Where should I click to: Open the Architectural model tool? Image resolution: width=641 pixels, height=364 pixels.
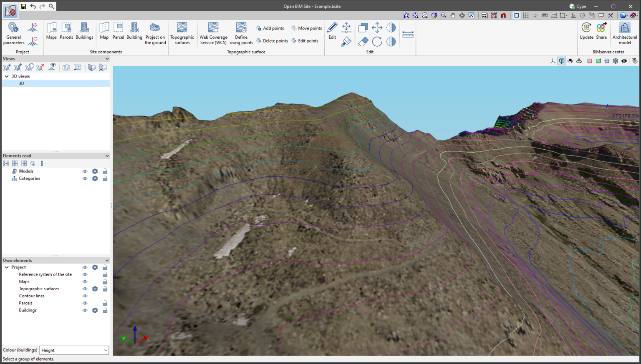(x=624, y=33)
